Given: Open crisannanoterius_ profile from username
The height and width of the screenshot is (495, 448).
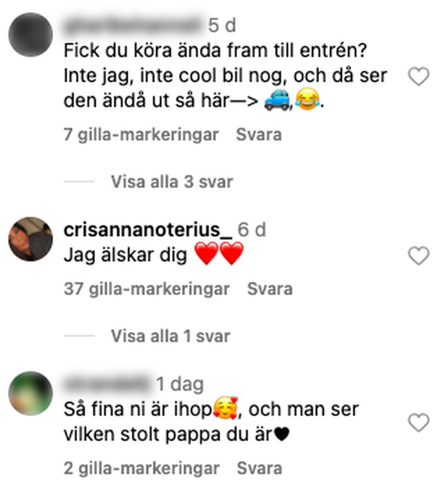Looking at the screenshot, I should coord(148,230).
